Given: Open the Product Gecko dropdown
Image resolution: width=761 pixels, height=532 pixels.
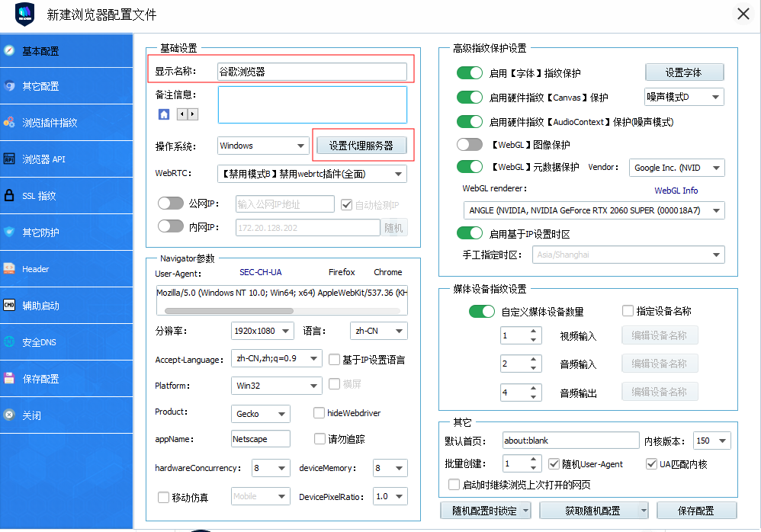Looking at the screenshot, I should pos(261,414).
